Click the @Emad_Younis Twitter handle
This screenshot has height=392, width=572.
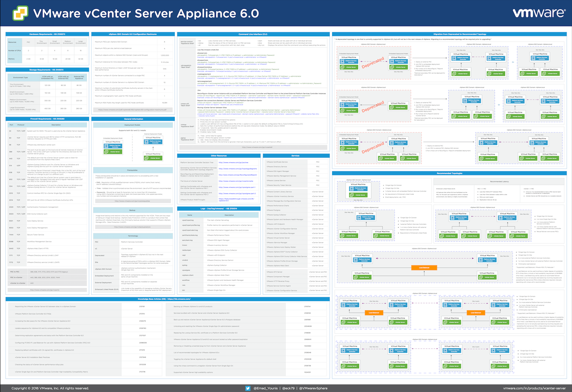[265, 388]
